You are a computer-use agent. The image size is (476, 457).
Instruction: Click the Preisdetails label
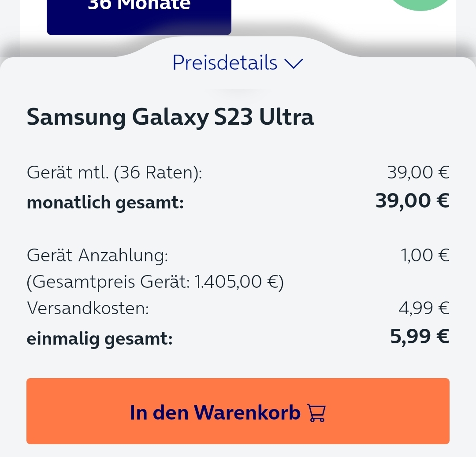225,63
